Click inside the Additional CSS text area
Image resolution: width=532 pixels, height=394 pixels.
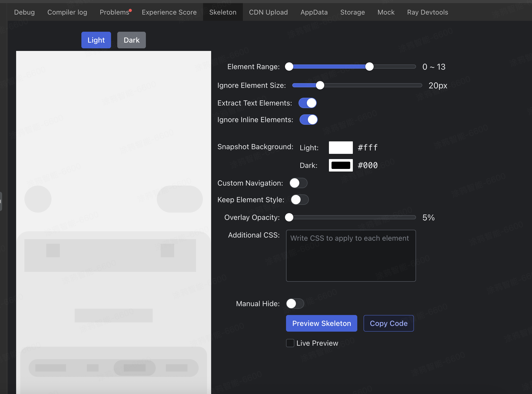pos(351,256)
